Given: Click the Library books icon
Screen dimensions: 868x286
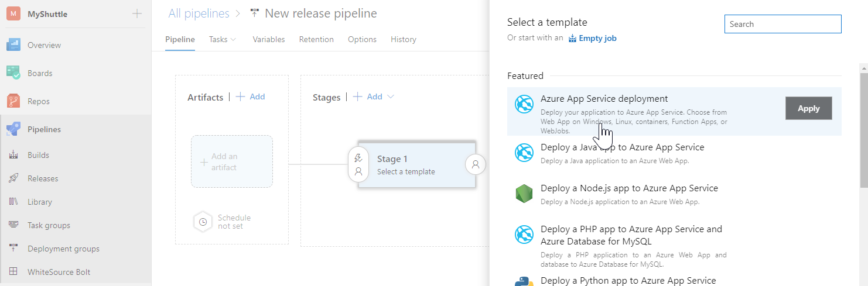Looking at the screenshot, I should (13, 202).
